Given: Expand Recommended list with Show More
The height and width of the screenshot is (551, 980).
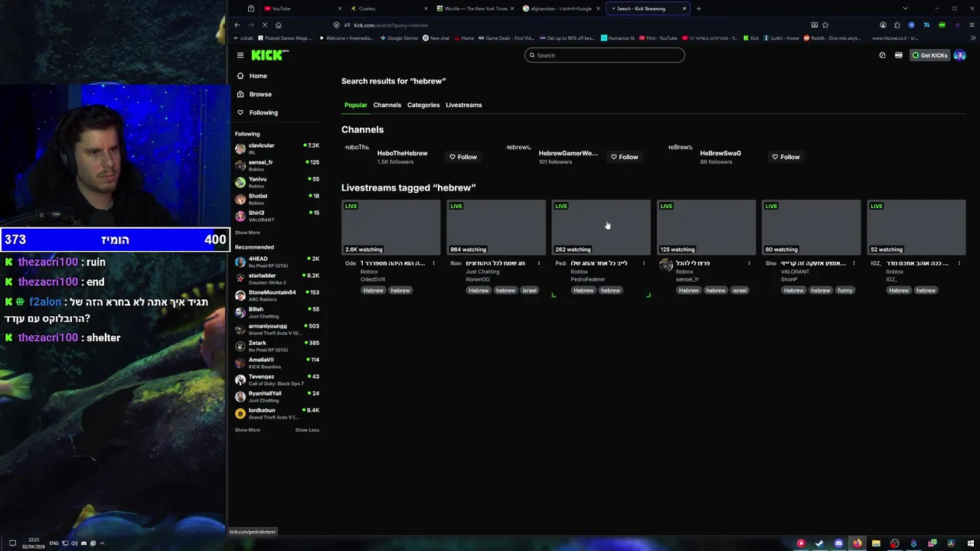Looking at the screenshot, I should click(247, 430).
